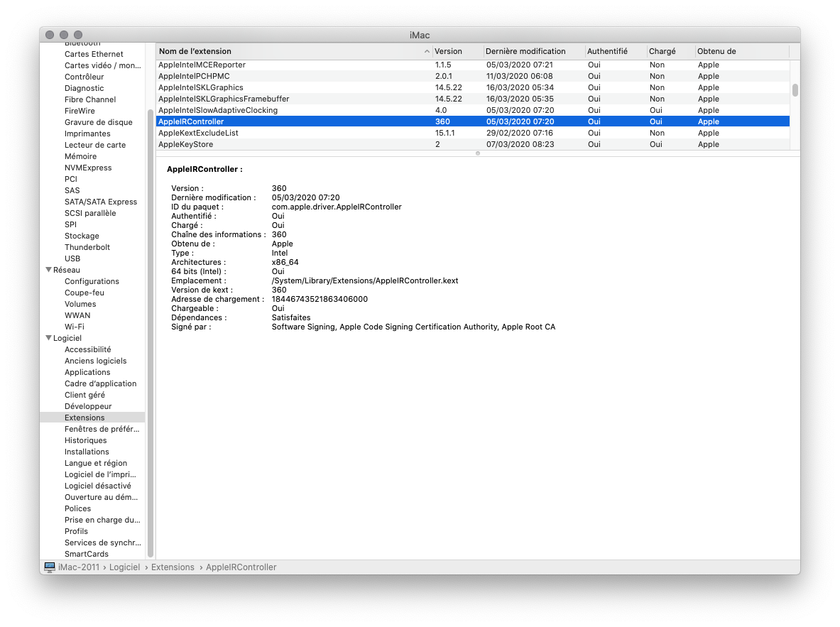
Task: Select SmartCards in sidebar
Action: (x=86, y=554)
